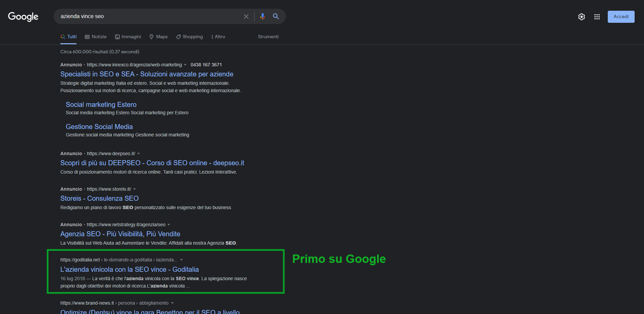Expand dropdown arrow beside innexco.it ad URL
The image size is (644, 314).
(x=185, y=65)
